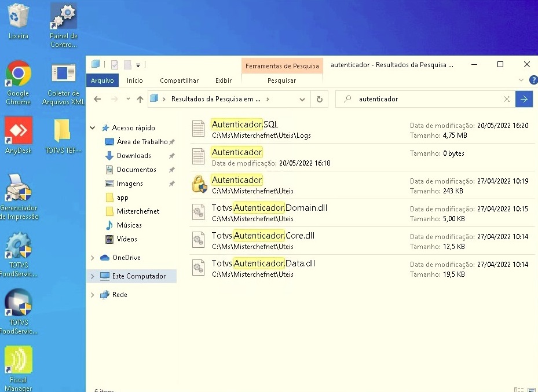The image size is (538, 392).
Task: Open Customize Quick Access Toolbar dropdown
Action: (138, 65)
